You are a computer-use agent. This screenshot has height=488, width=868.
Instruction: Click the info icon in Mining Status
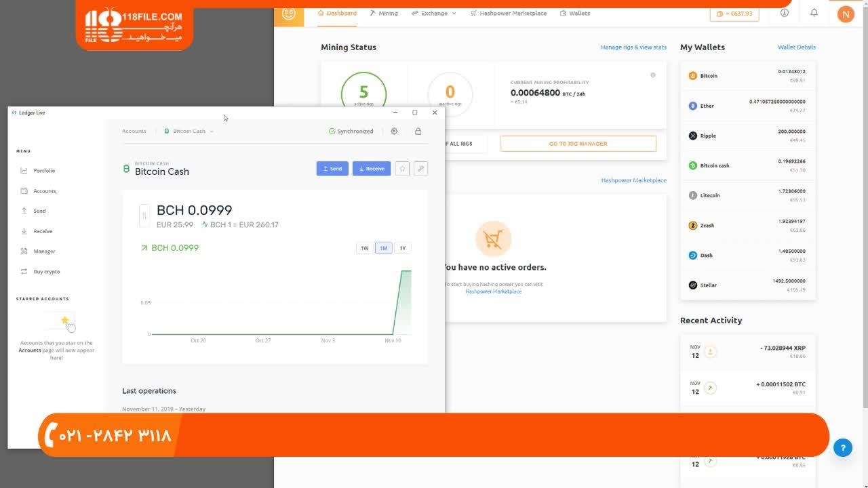click(x=653, y=75)
